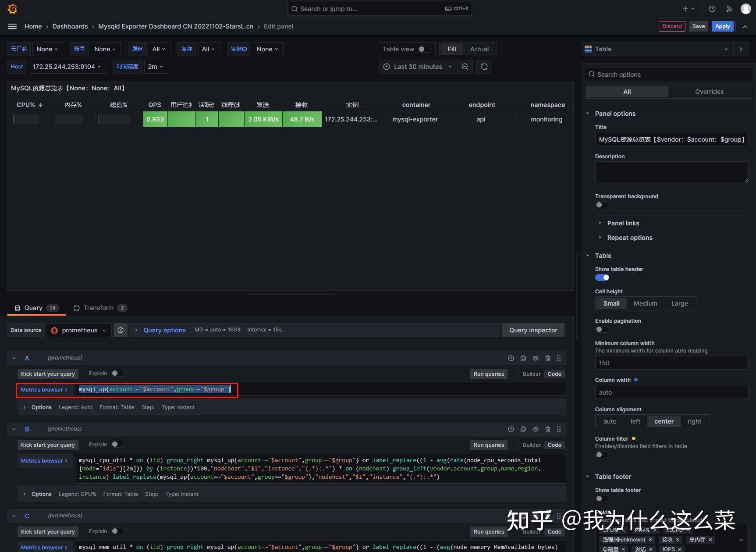The width and height of the screenshot is (756, 552).
Task: Collapse the options pane arrow
Action: pyautogui.click(x=741, y=49)
